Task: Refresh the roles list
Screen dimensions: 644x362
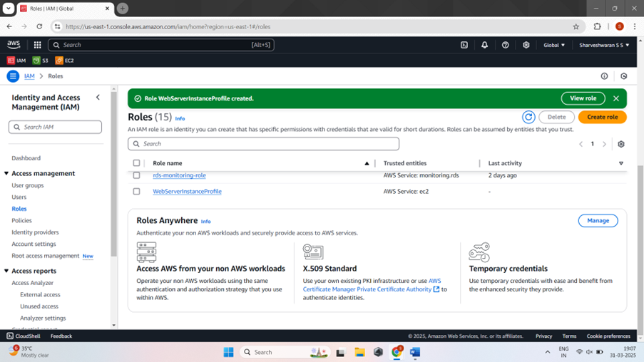Action: coord(528,117)
